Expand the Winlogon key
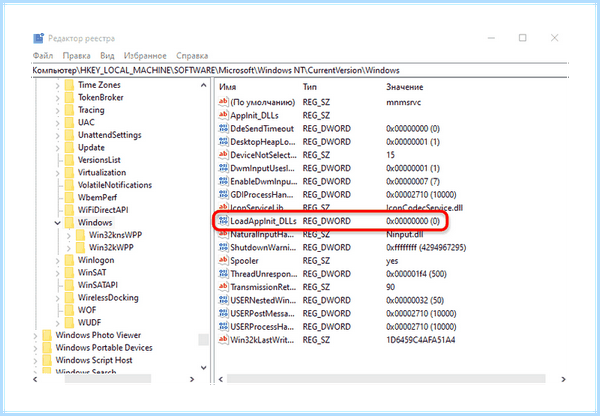 (57, 261)
